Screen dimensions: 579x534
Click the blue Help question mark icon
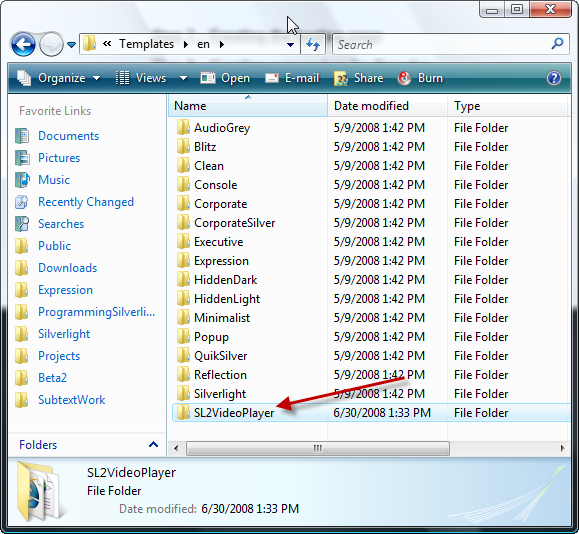[x=554, y=78]
